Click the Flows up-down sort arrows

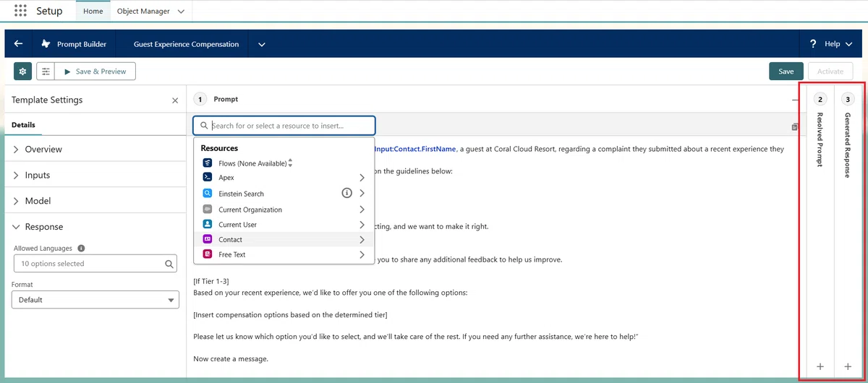pos(290,163)
